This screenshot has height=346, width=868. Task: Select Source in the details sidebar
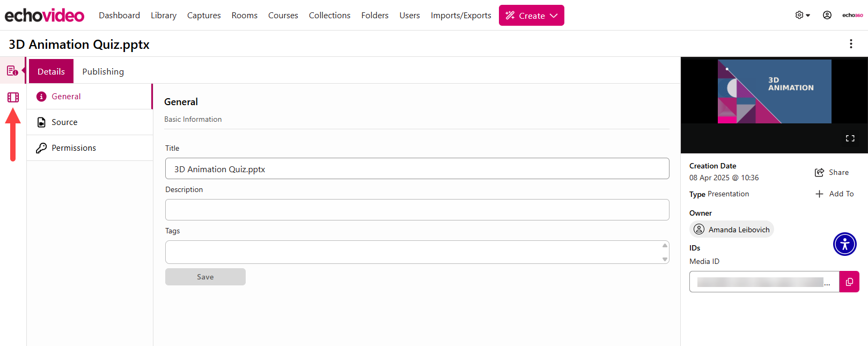pos(64,122)
